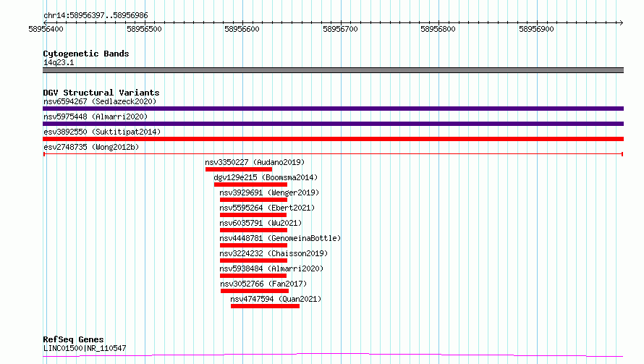
Task: Select the red bar under nsv3052766 Fan2017
Action: tap(255, 291)
